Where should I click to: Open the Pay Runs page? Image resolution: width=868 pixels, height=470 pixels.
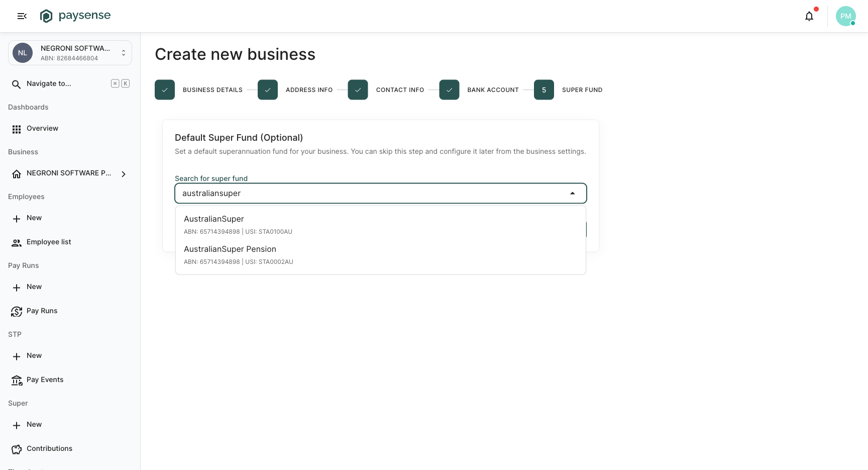42,311
